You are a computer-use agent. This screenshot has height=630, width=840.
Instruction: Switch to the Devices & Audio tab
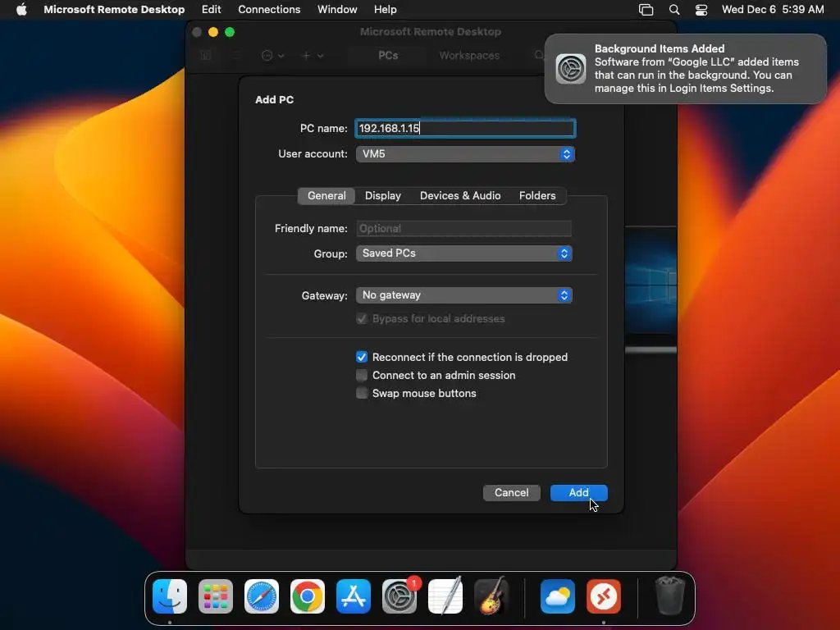coord(460,195)
